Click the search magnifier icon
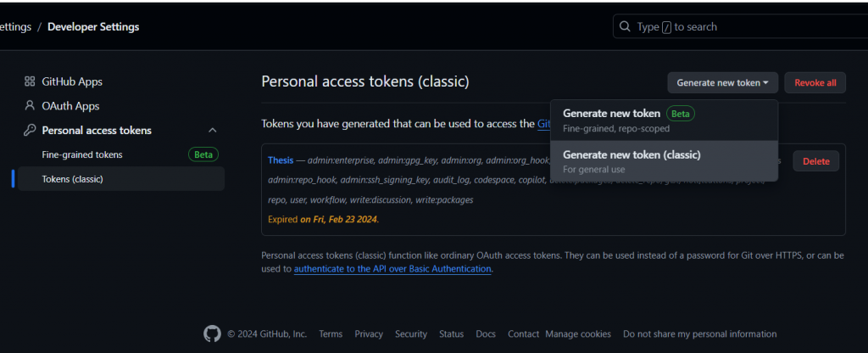Image resolution: width=868 pixels, height=353 pixels. (626, 27)
